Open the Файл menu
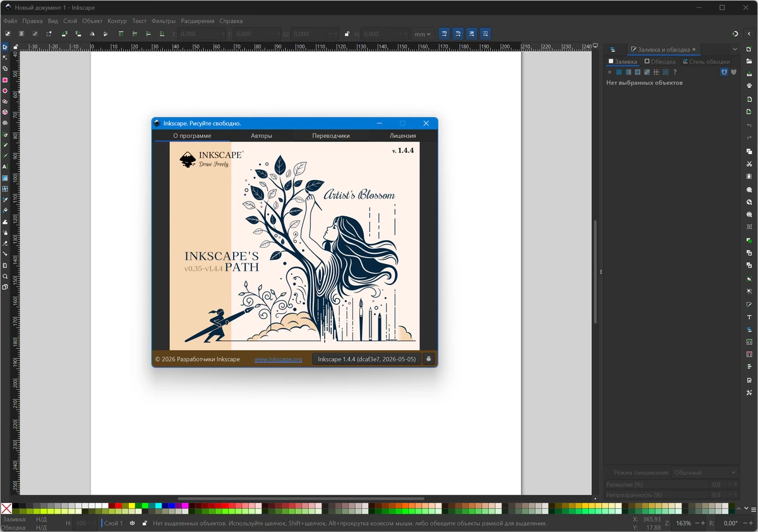Image resolution: width=758 pixels, height=532 pixels. pos(9,21)
